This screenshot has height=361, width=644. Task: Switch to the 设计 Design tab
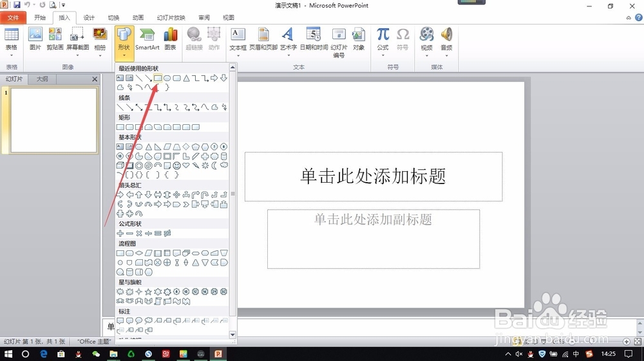click(x=89, y=17)
